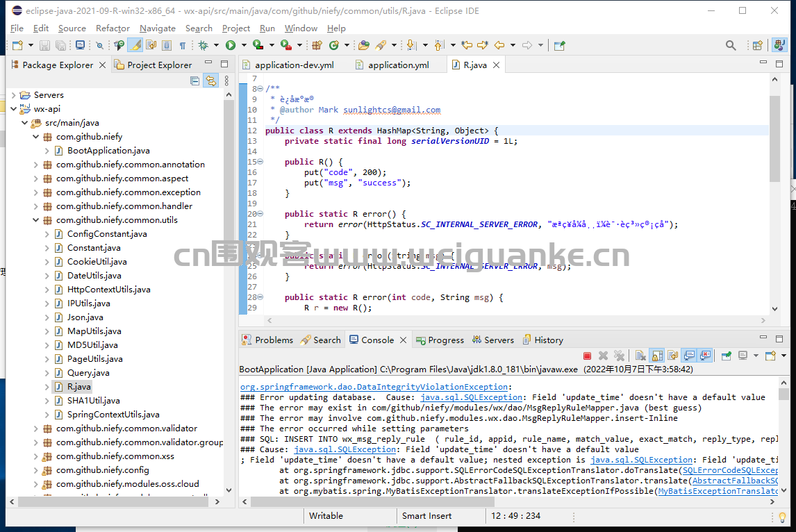
Task: Toggle Word Wrap in the editor toolbar
Action: point(151,46)
